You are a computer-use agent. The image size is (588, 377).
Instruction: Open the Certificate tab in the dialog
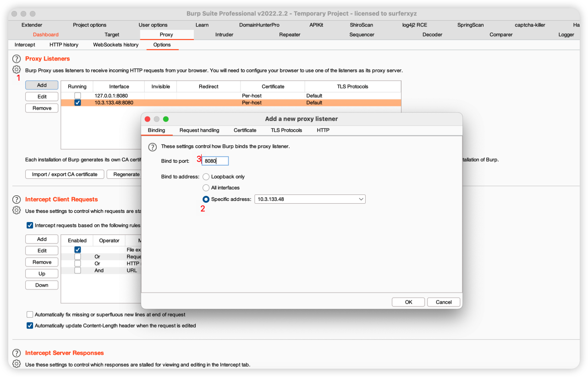click(245, 130)
